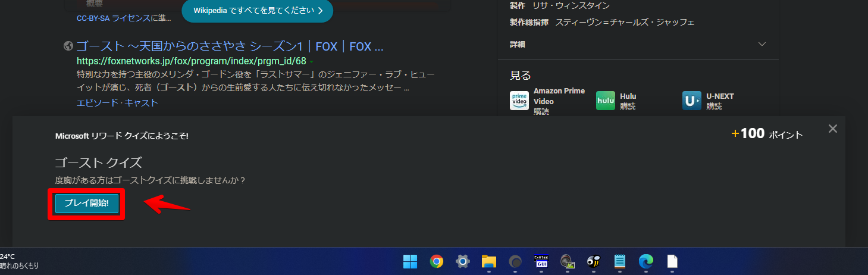Open the Windows Start menu
868x275 pixels.
[411, 261]
